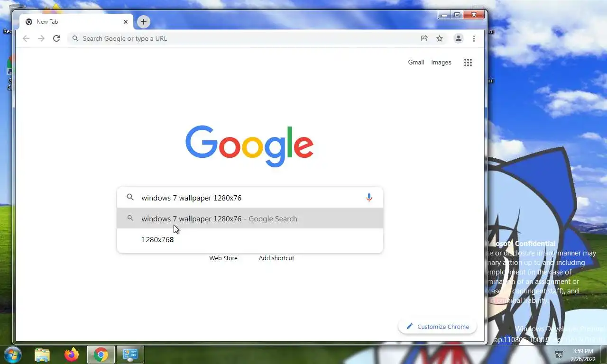The width and height of the screenshot is (607, 364).
Task: Click the Google logo
Action: (249, 146)
